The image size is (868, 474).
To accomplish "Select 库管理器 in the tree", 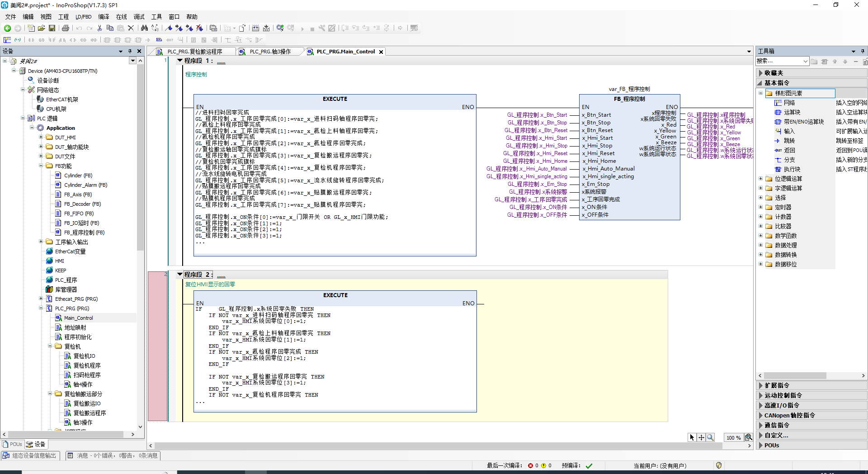I will (x=66, y=289).
